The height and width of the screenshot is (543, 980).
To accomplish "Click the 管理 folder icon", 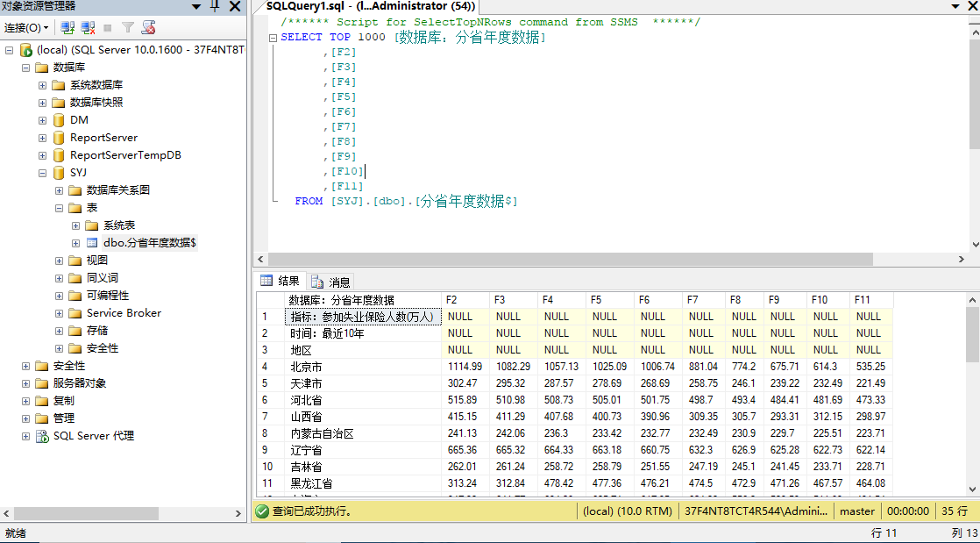I will click(42, 418).
